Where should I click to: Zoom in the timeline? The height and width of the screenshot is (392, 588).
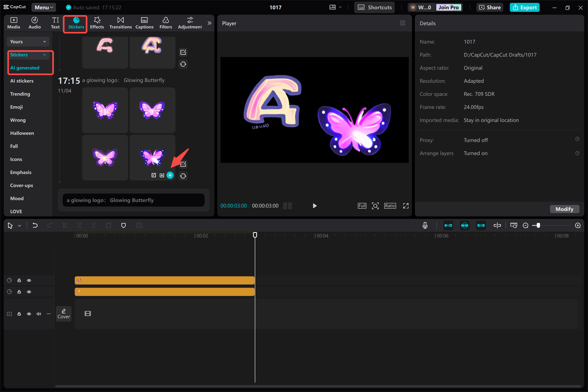pos(578,225)
